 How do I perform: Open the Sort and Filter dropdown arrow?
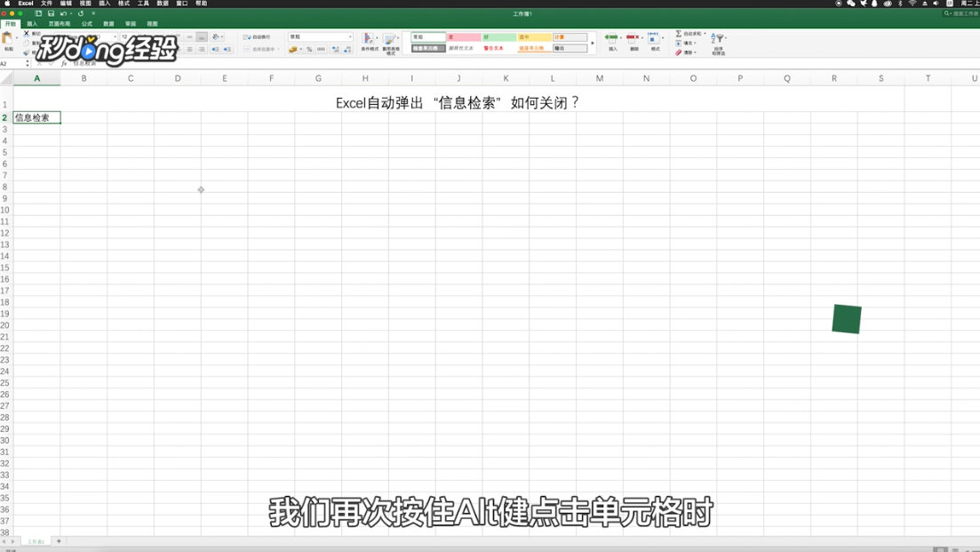click(726, 37)
